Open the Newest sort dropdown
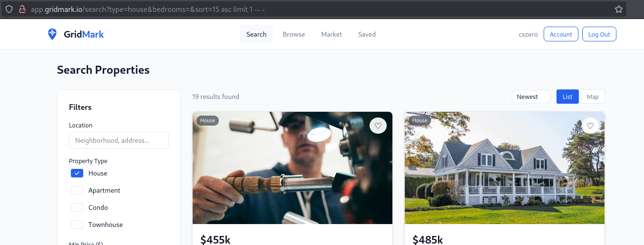Image resolution: width=644 pixels, height=245 pixels. pyautogui.click(x=531, y=97)
